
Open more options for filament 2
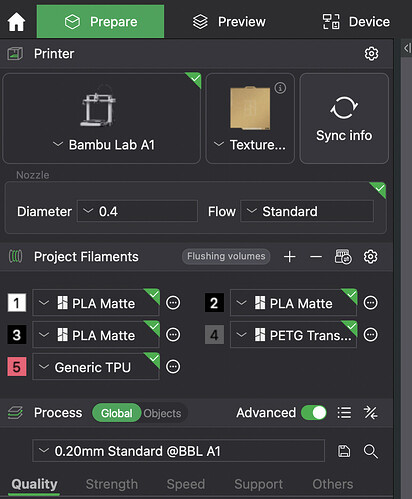[371, 303]
